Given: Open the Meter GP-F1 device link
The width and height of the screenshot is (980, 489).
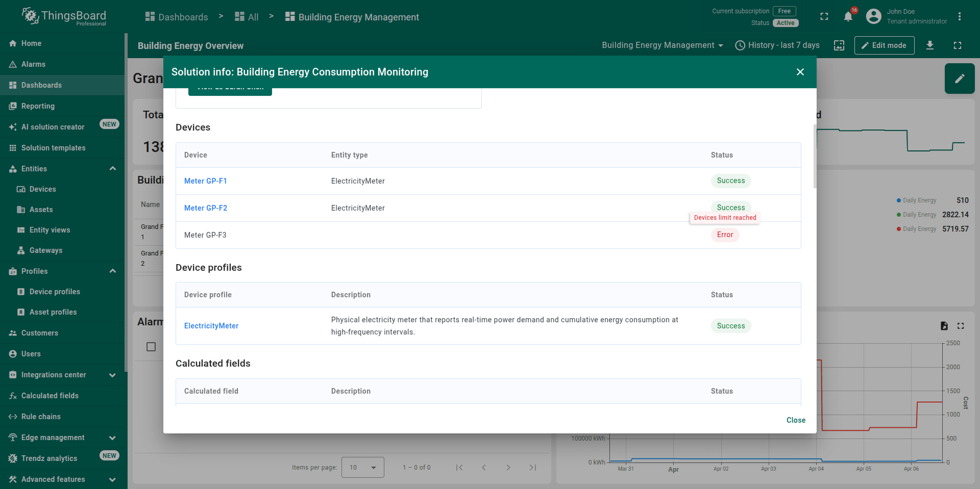Looking at the screenshot, I should pos(205,181).
